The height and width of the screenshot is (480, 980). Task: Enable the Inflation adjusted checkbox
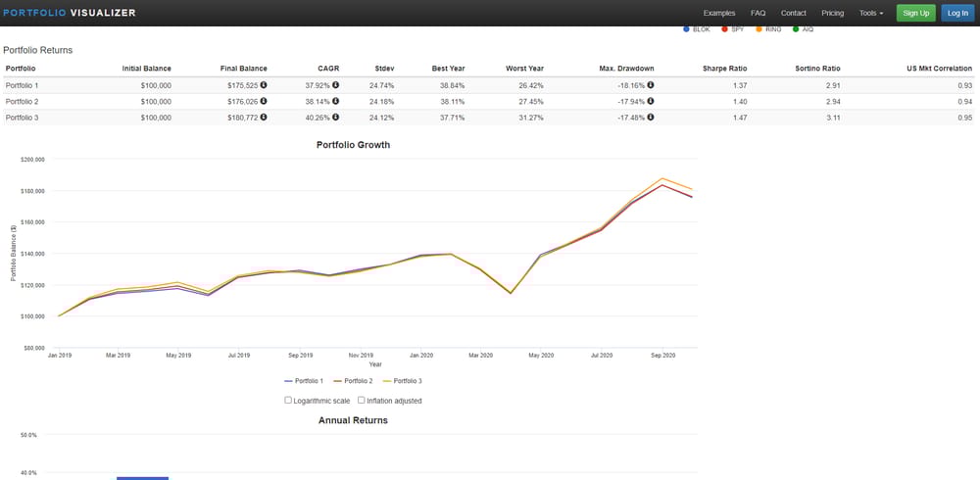(362, 400)
